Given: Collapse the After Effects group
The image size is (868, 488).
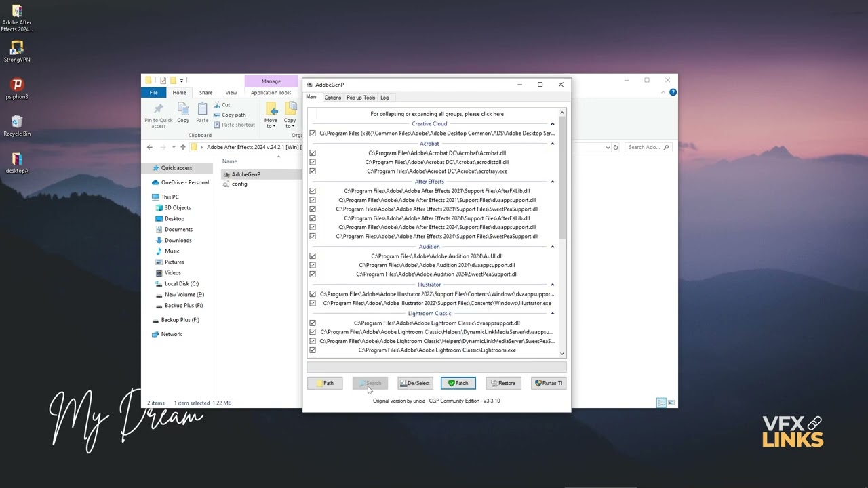Looking at the screenshot, I should (x=553, y=182).
